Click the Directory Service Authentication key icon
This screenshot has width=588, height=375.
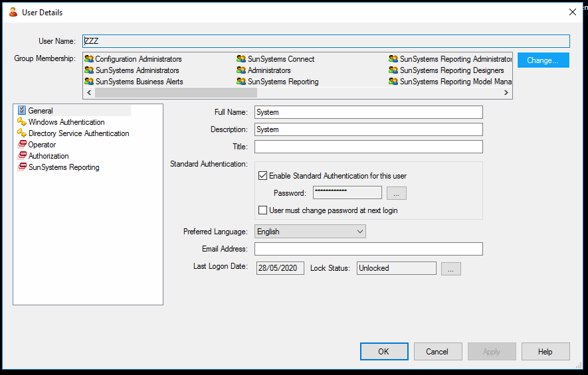click(22, 133)
